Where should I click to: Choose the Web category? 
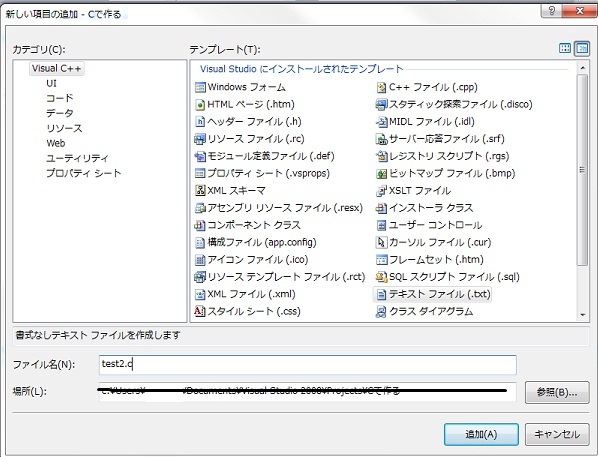coord(56,143)
